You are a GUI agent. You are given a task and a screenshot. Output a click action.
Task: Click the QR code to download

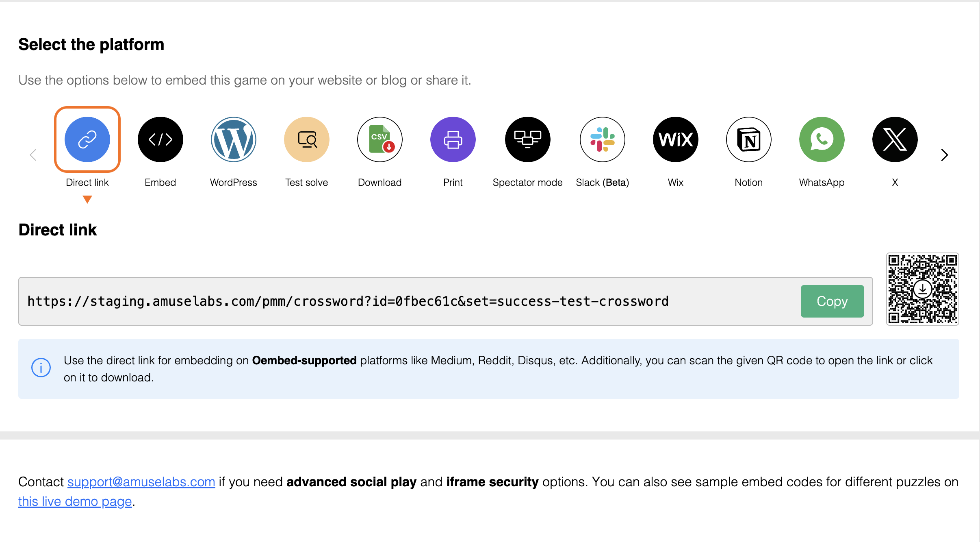pos(923,289)
